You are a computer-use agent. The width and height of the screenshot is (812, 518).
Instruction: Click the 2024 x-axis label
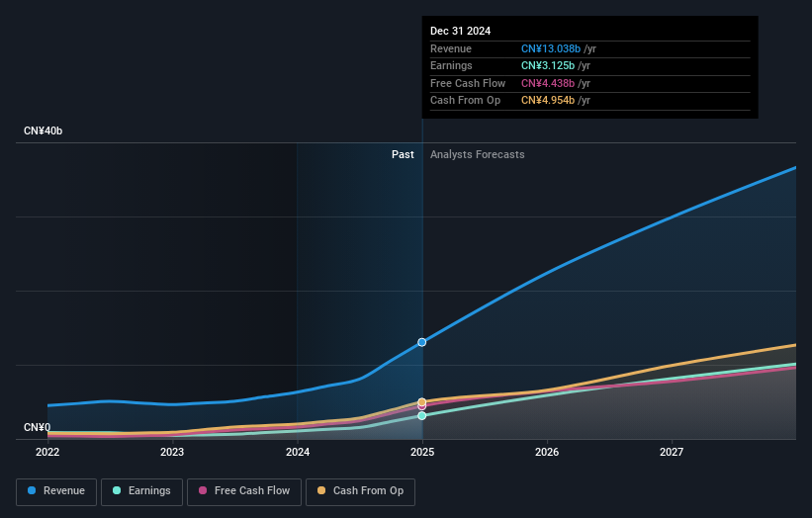tap(298, 452)
